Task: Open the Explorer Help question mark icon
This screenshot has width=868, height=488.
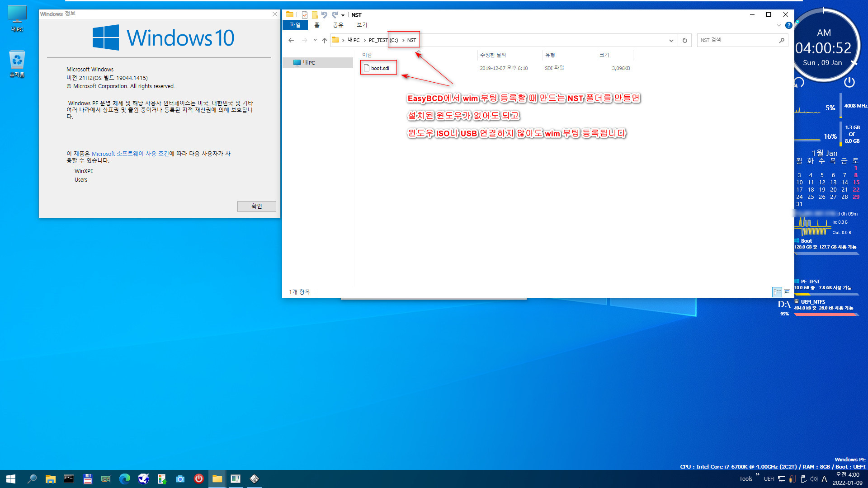Action: [788, 25]
